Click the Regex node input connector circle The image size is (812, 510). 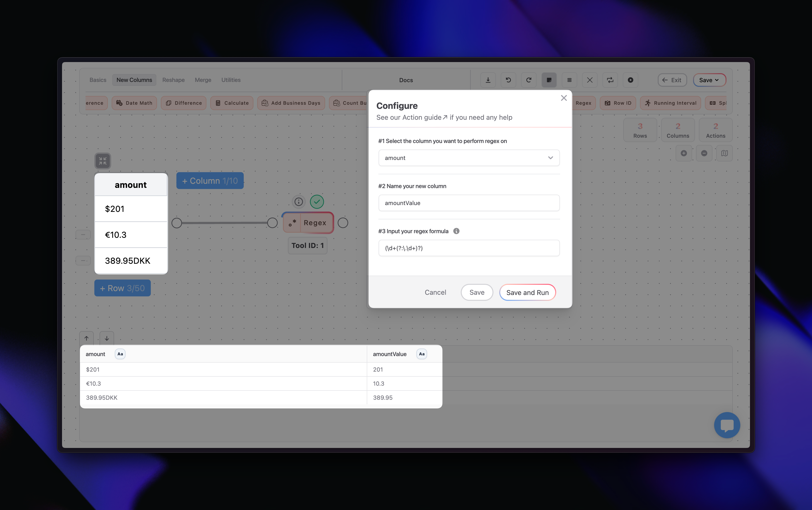click(272, 223)
